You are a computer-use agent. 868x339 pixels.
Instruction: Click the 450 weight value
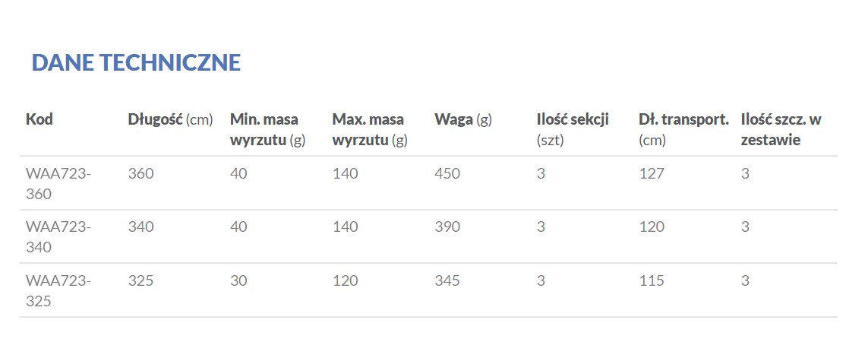447,173
